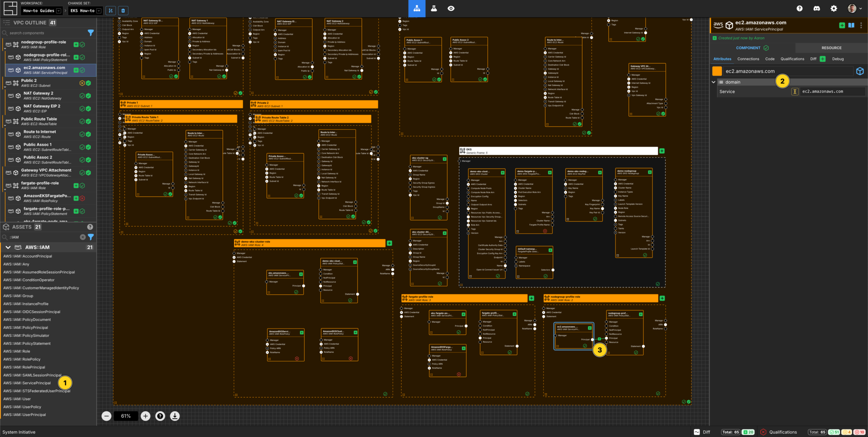Open the eye visualization view

[x=451, y=9]
